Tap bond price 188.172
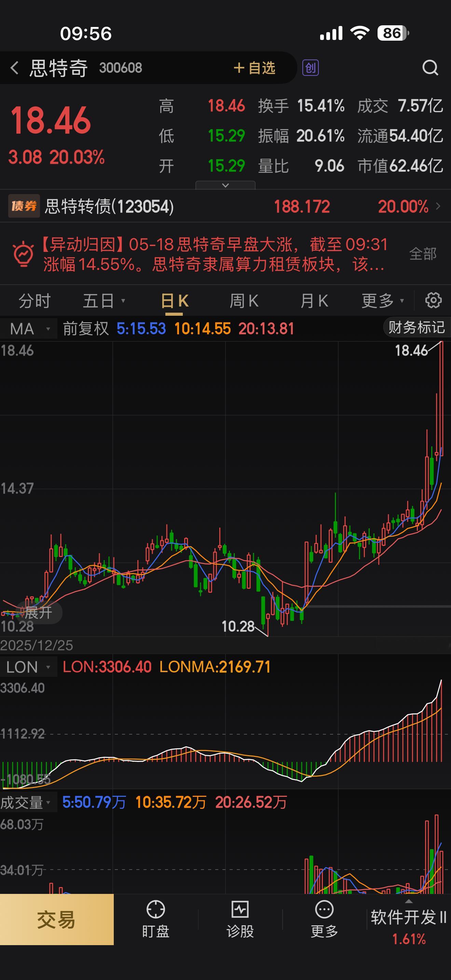 coord(302,207)
